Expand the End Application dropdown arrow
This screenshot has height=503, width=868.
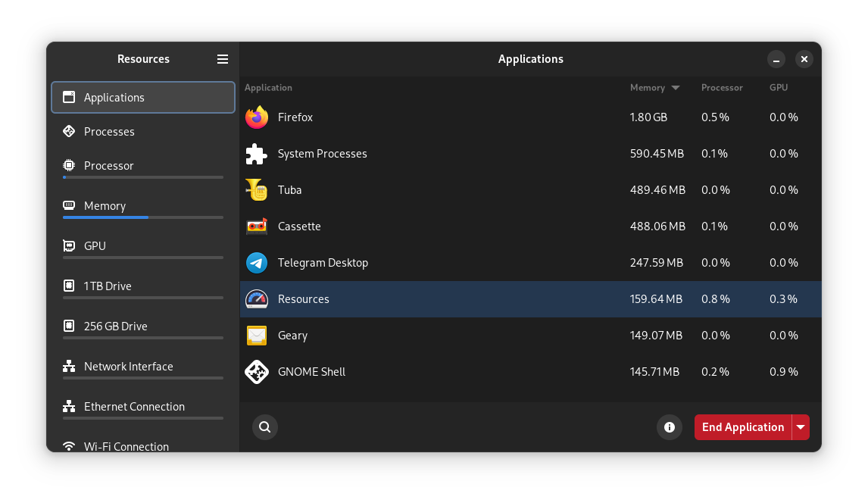[801, 427]
